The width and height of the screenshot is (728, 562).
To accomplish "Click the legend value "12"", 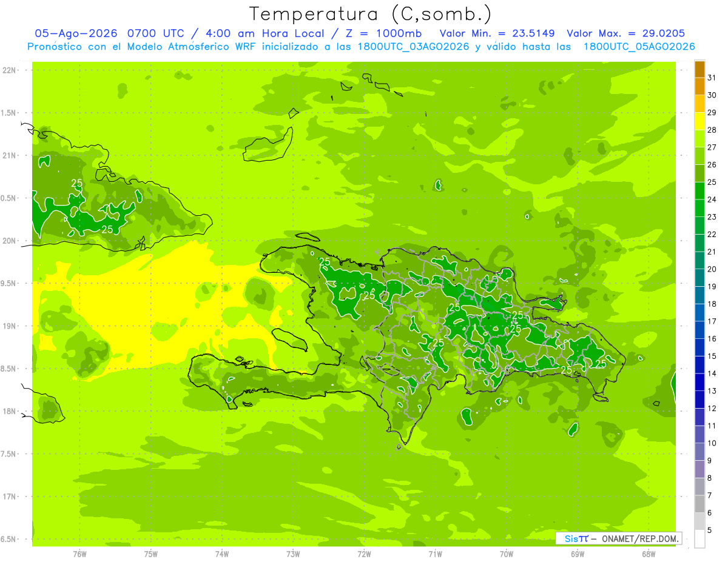I will (x=712, y=409).
